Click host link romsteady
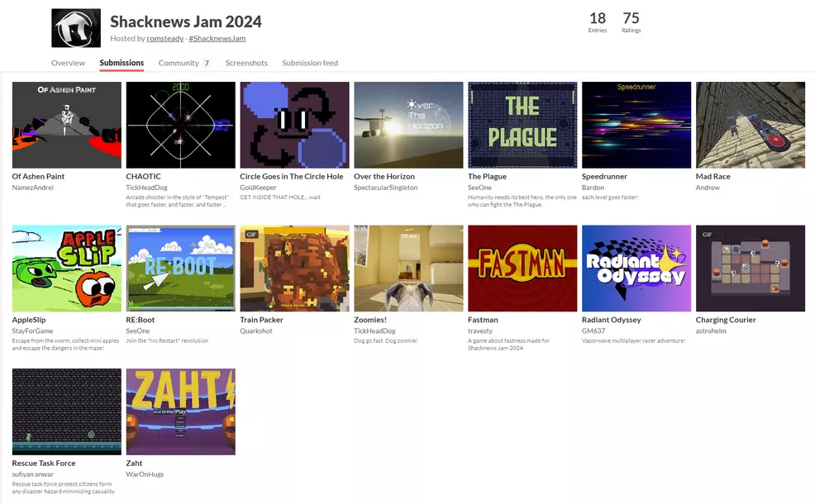Image resolution: width=815 pixels, height=504 pixels. (165, 38)
